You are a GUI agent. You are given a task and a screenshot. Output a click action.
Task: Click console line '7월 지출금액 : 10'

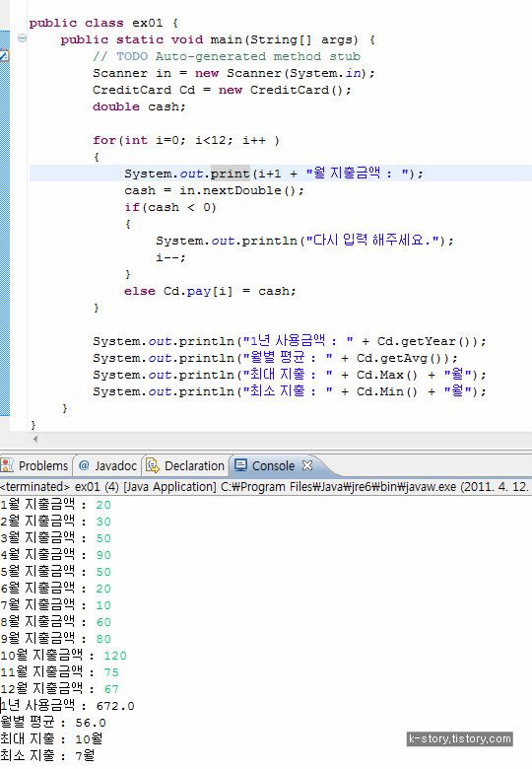coord(56,604)
